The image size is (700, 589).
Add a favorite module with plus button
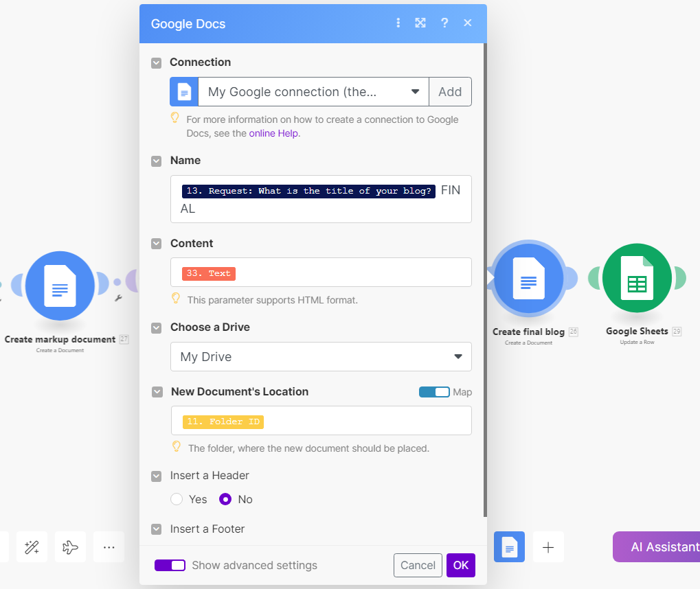tap(548, 547)
